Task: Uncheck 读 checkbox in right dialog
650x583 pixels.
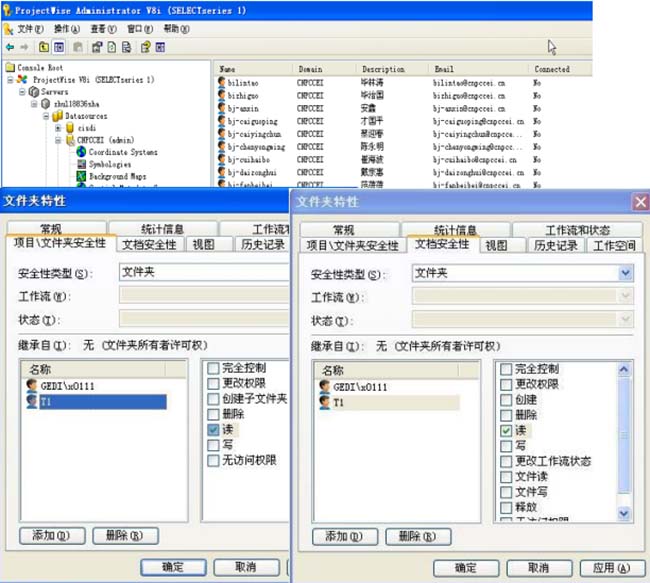Action: pyautogui.click(x=506, y=430)
